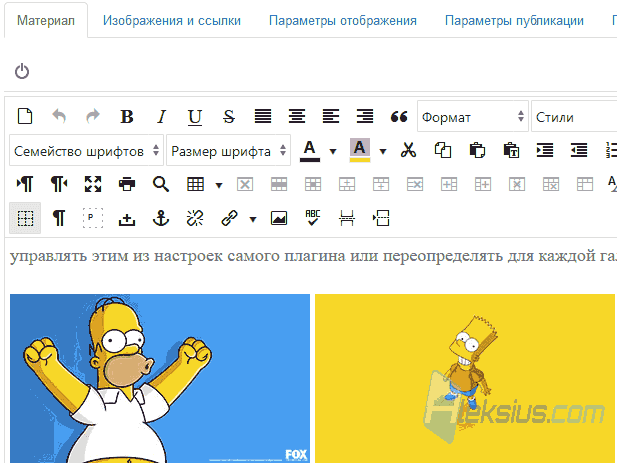
Task: Align text to the right
Action: click(x=365, y=116)
